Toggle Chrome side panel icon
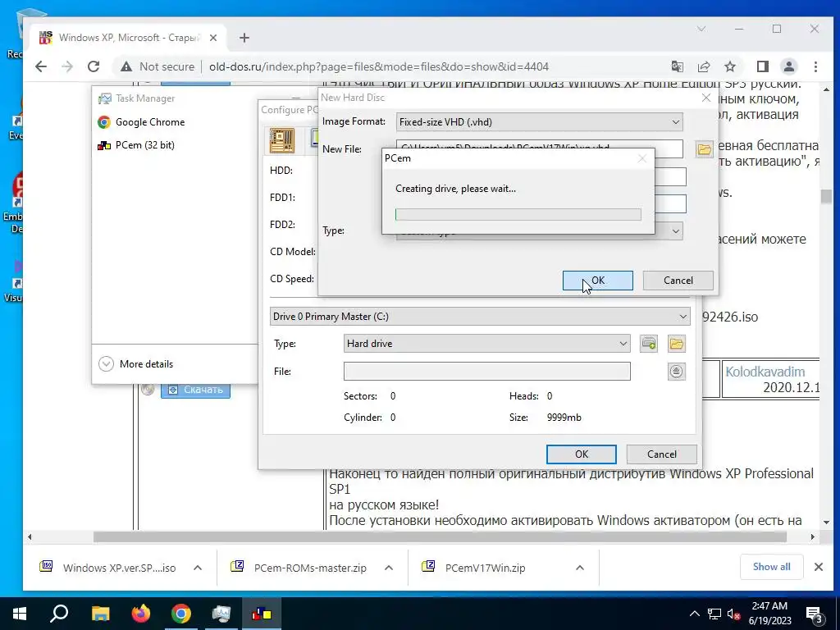 tap(762, 66)
